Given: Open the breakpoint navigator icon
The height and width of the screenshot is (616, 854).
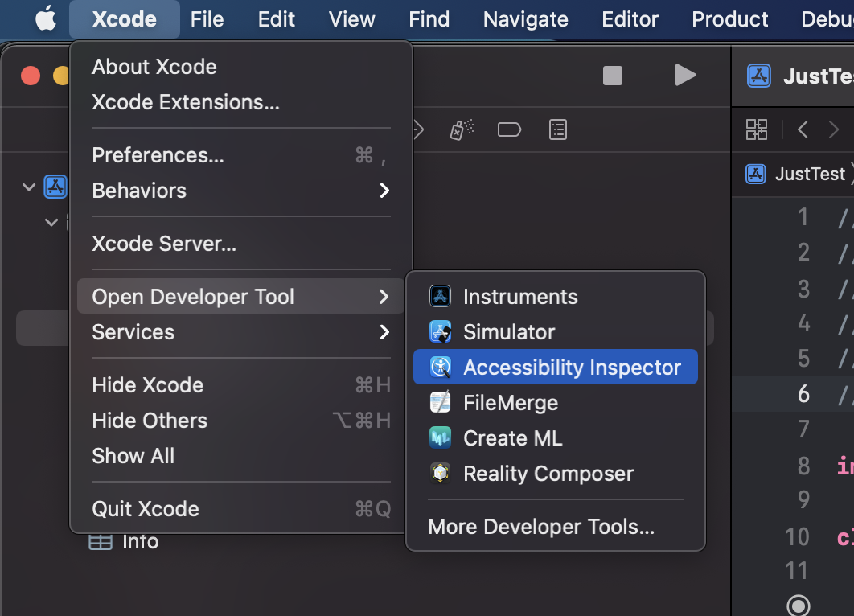Looking at the screenshot, I should 509,130.
